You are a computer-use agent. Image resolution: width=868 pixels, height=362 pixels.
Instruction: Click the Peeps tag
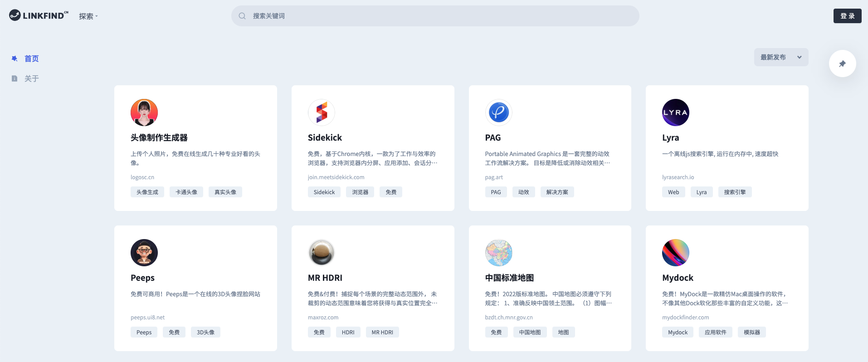pos(144,332)
